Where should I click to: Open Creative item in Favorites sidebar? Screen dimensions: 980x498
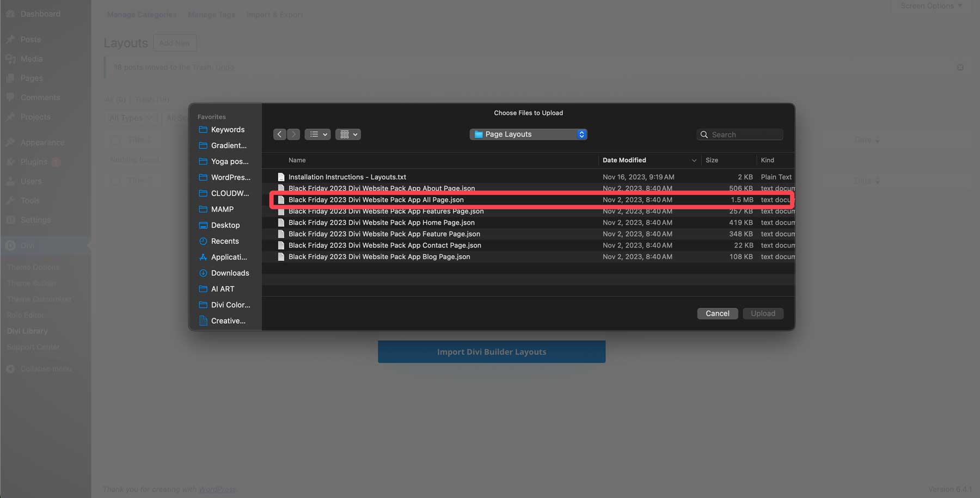[222, 321]
